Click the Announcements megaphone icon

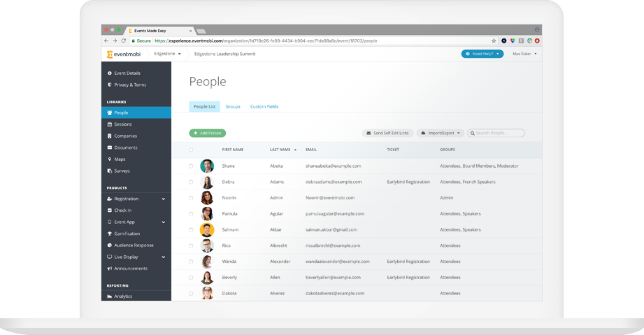point(109,269)
